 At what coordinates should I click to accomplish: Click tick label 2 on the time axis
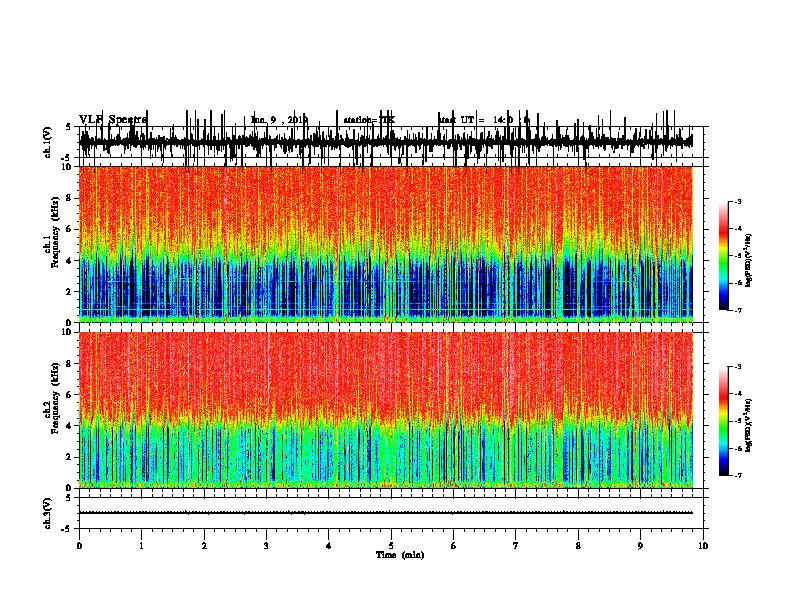pyautogui.click(x=204, y=546)
